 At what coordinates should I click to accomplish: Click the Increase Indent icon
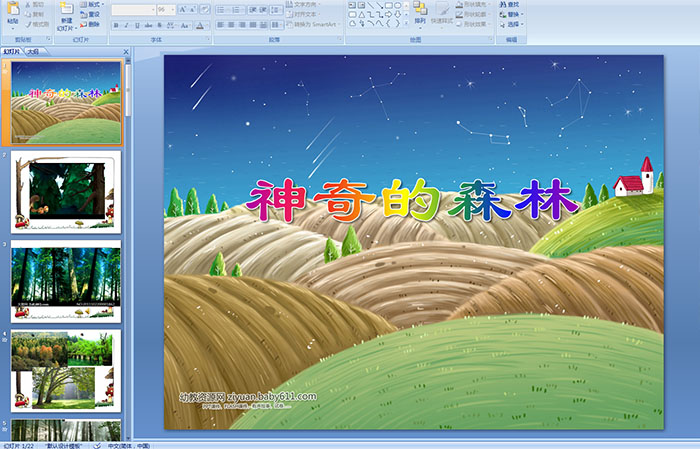coord(263,10)
